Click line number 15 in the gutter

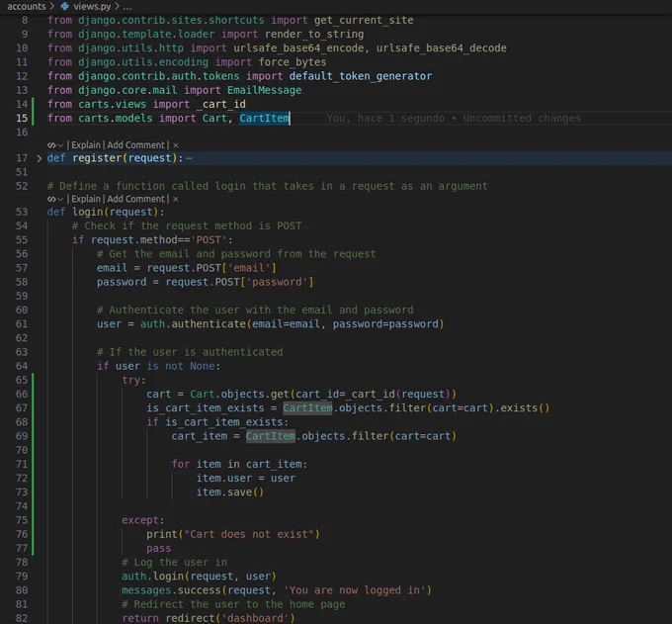coord(22,119)
